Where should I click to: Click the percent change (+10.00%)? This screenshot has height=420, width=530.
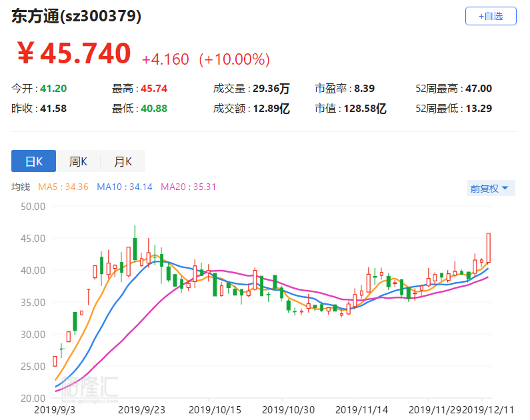pyautogui.click(x=234, y=59)
